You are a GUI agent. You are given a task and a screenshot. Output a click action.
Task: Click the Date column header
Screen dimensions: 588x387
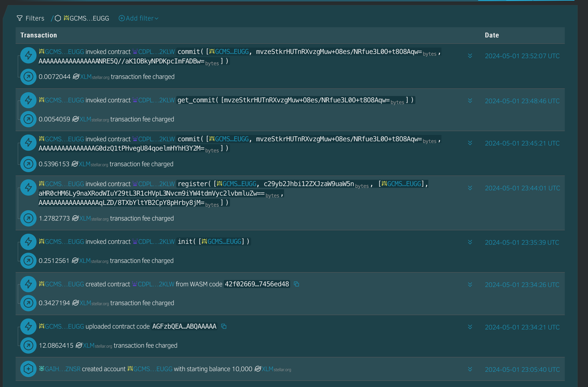coord(492,35)
